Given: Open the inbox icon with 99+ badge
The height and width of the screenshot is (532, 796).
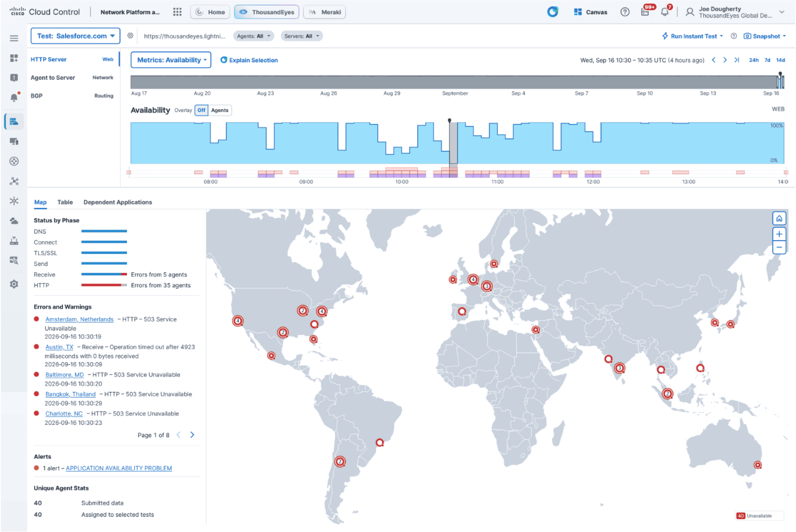Looking at the screenshot, I should pyautogui.click(x=645, y=12).
